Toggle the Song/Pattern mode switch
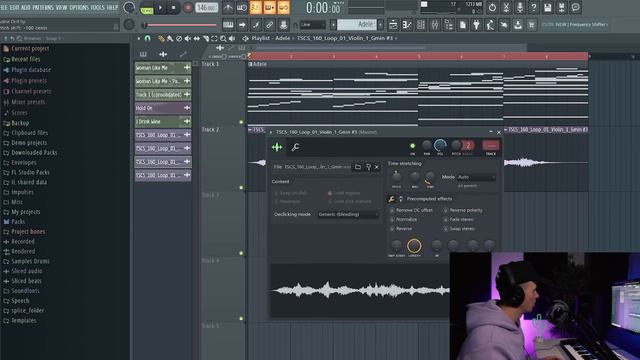 click(x=147, y=8)
